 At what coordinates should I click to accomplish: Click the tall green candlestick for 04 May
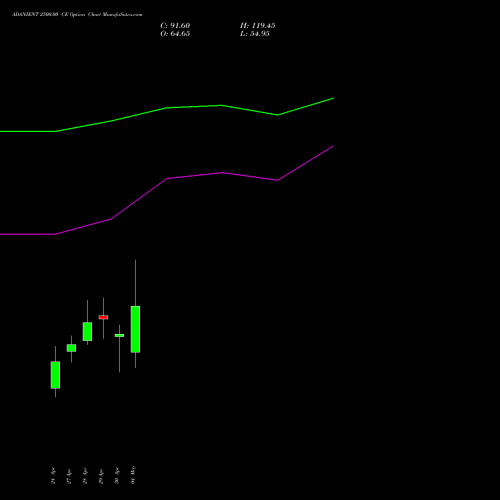coord(135,329)
